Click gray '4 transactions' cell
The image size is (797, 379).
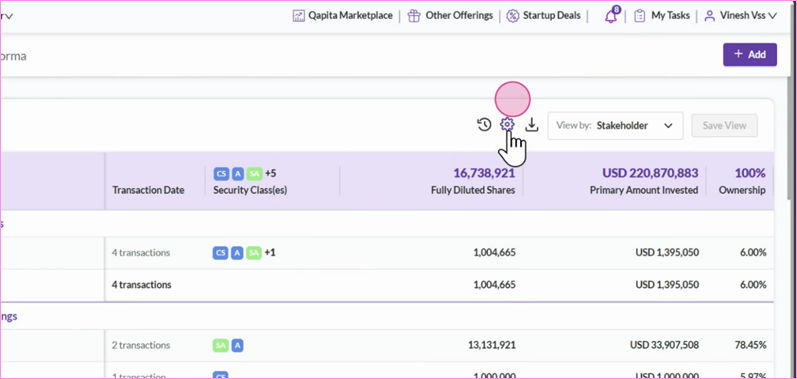click(x=141, y=252)
